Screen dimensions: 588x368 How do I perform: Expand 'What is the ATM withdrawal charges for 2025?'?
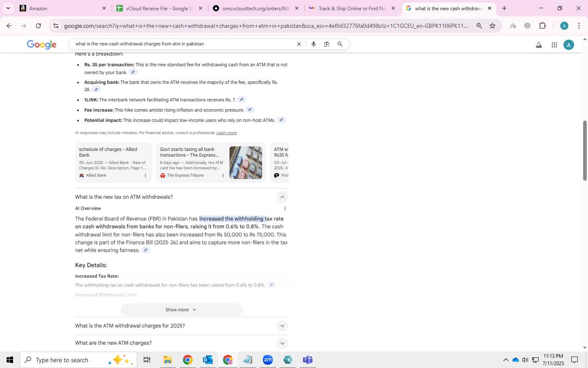pyautogui.click(x=282, y=326)
